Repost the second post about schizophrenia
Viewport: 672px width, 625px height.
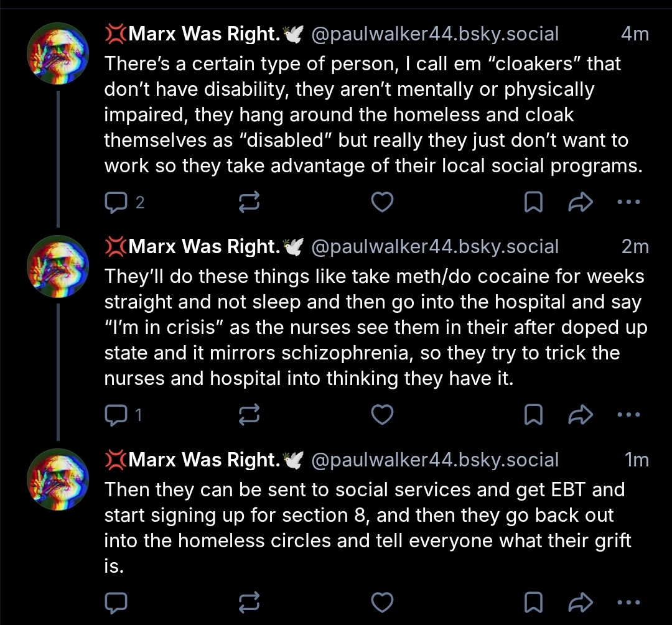(x=249, y=414)
